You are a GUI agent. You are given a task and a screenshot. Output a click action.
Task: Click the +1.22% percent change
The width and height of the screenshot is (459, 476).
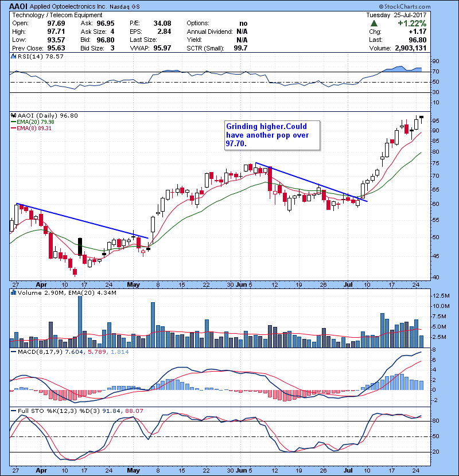(x=412, y=24)
